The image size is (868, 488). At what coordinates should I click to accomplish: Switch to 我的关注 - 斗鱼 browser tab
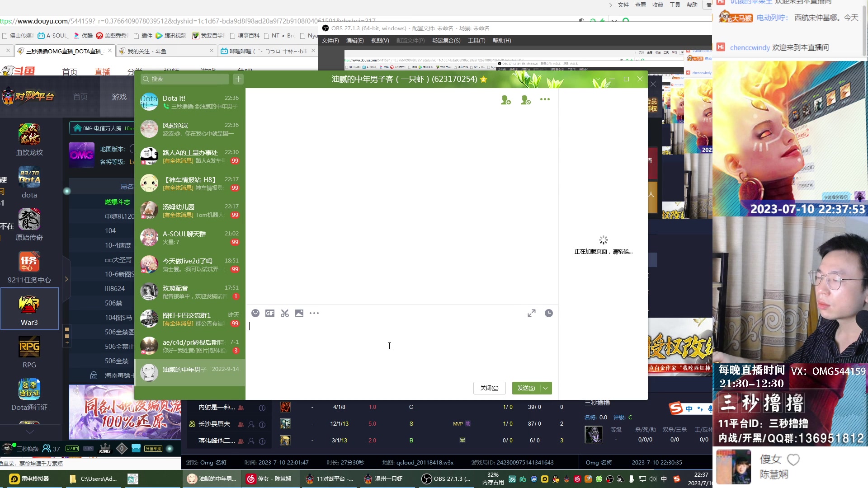(167, 51)
